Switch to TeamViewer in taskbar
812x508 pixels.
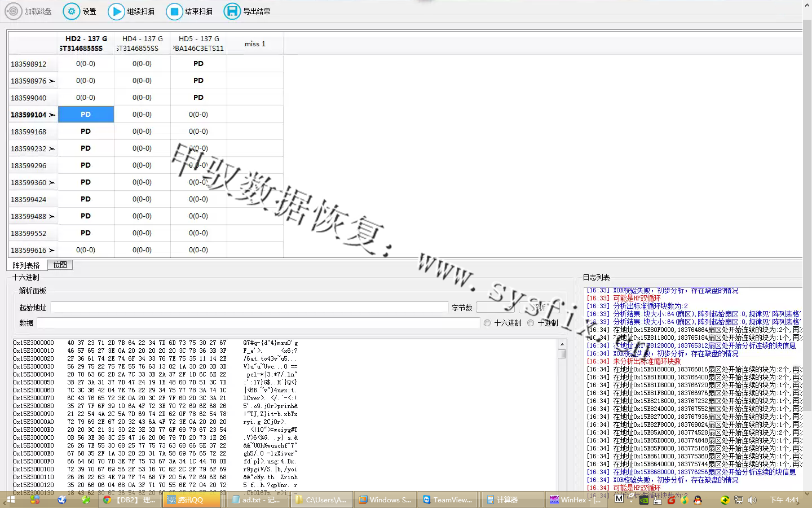(x=448, y=500)
